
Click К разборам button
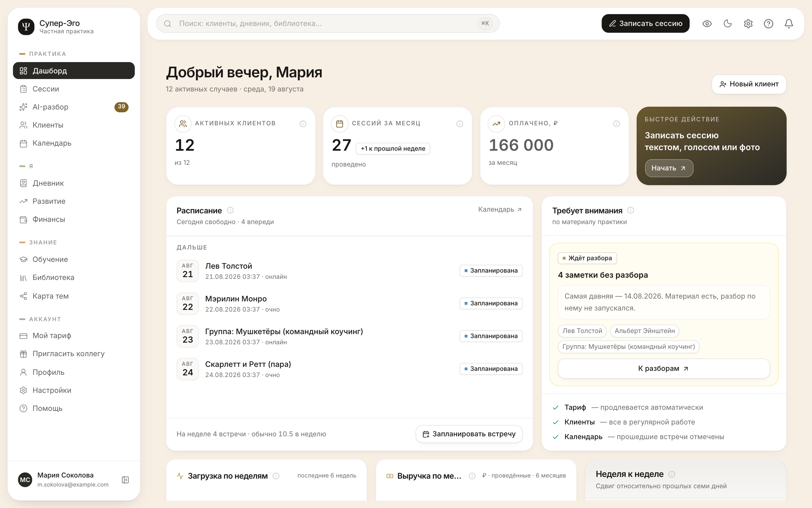(663, 369)
